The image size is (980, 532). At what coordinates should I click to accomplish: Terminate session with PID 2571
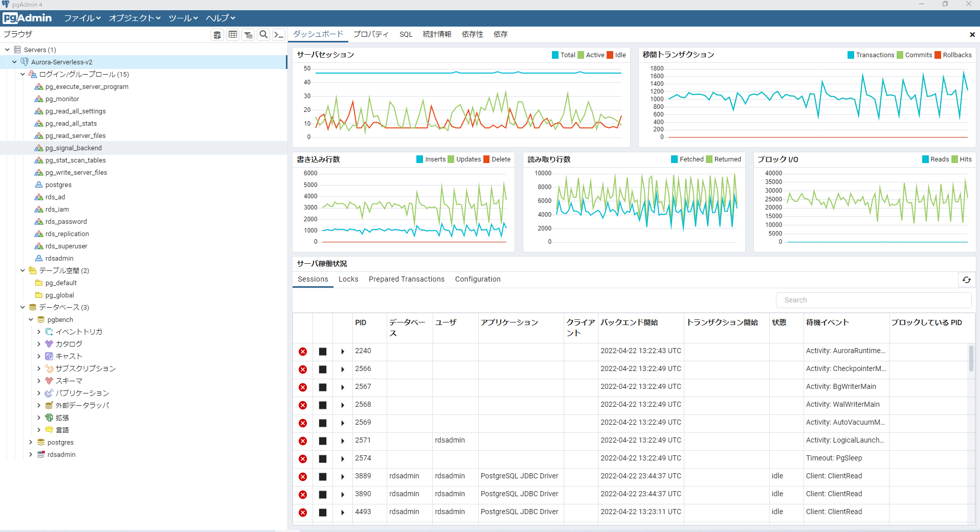point(303,441)
